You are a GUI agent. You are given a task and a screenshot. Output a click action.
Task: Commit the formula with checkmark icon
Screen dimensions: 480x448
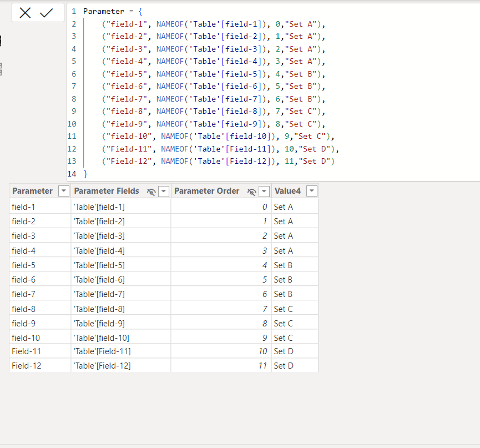tap(46, 13)
